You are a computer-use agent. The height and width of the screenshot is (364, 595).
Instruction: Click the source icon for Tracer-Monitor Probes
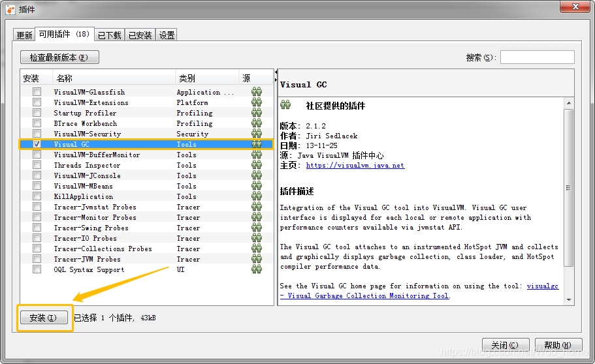click(257, 217)
